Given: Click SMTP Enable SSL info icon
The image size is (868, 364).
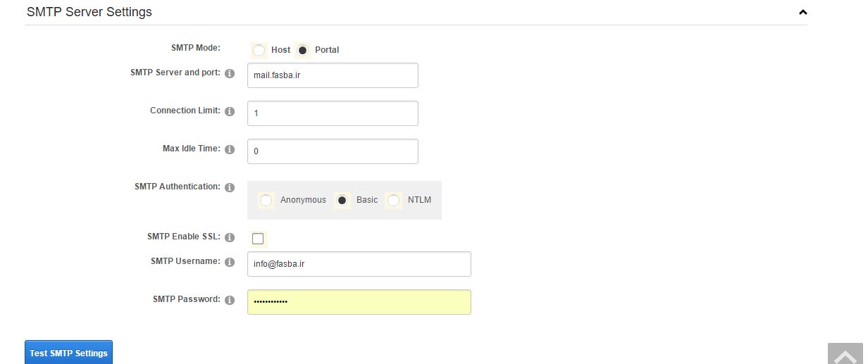Looking at the screenshot, I should click(x=230, y=238).
